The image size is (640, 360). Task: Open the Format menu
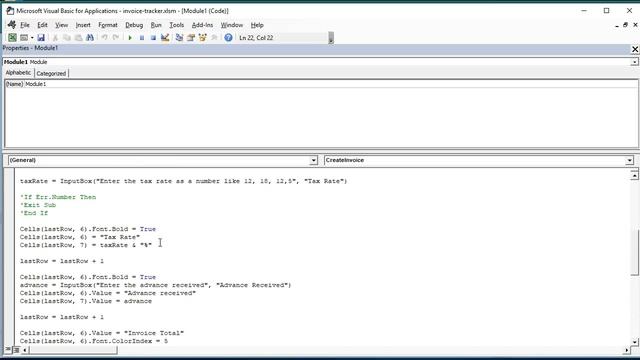coord(108,25)
